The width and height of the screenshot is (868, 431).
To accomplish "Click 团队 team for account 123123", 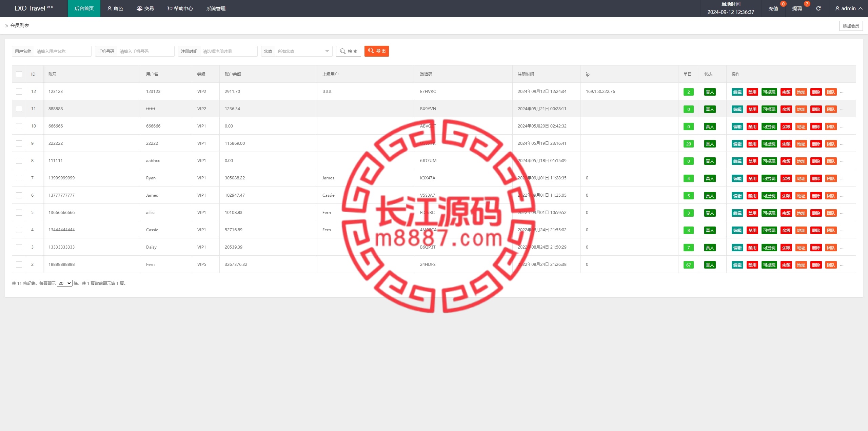I will (831, 92).
